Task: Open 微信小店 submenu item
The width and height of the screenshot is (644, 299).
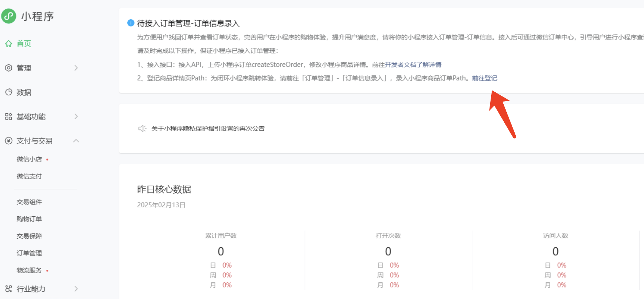Action: [29, 159]
